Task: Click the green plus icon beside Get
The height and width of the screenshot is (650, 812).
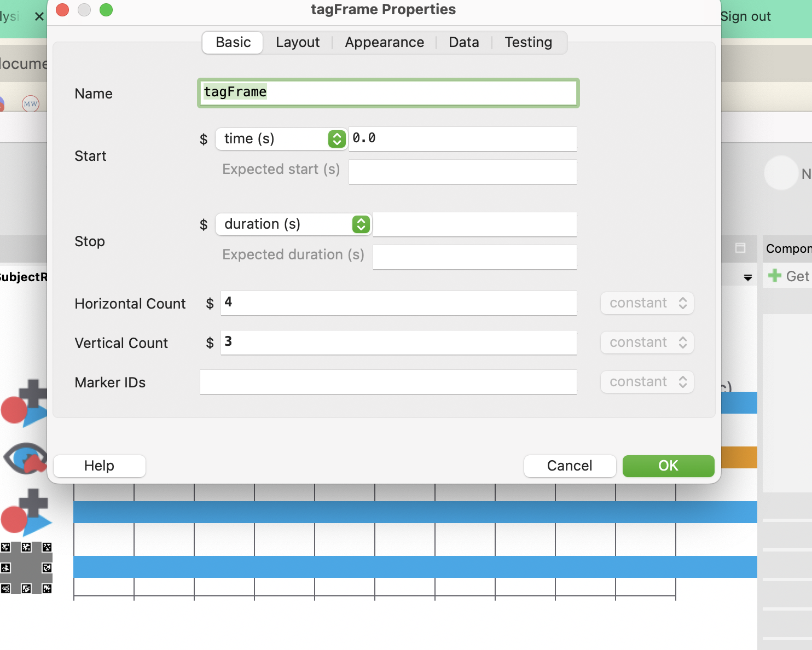Action: pos(774,276)
